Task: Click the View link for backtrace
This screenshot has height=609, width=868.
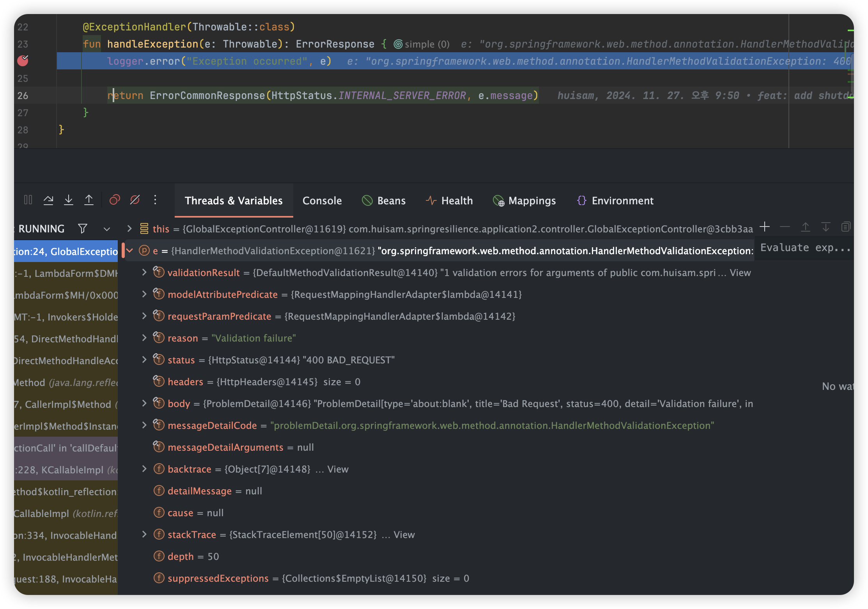Action: click(x=338, y=469)
